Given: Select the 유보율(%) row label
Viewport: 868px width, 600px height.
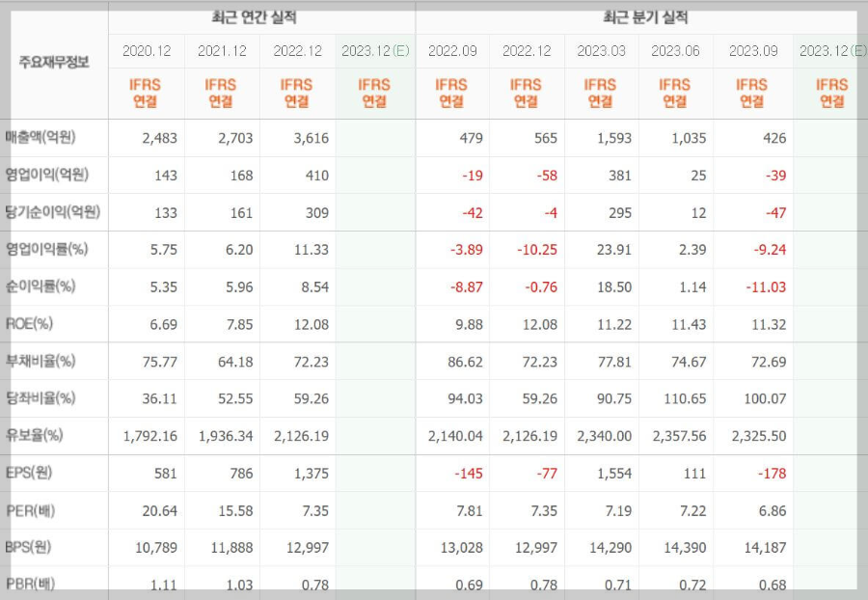Looking at the screenshot, I should pos(35,435).
